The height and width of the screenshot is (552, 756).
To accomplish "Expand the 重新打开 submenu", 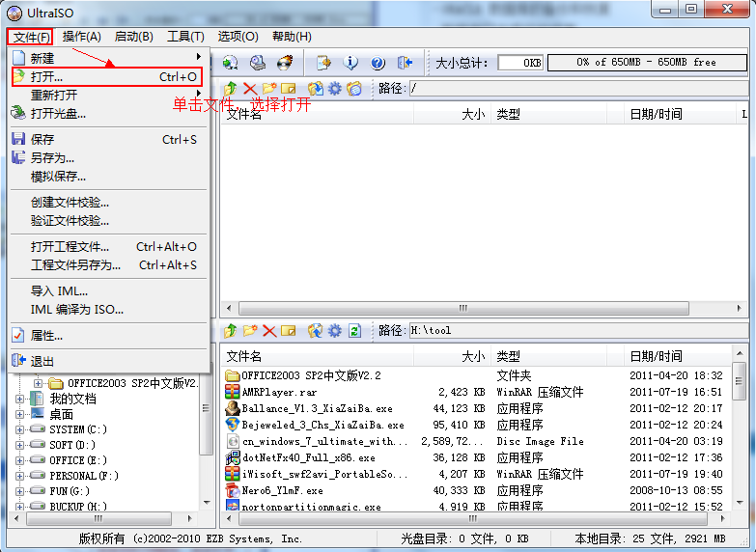I will [106, 95].
